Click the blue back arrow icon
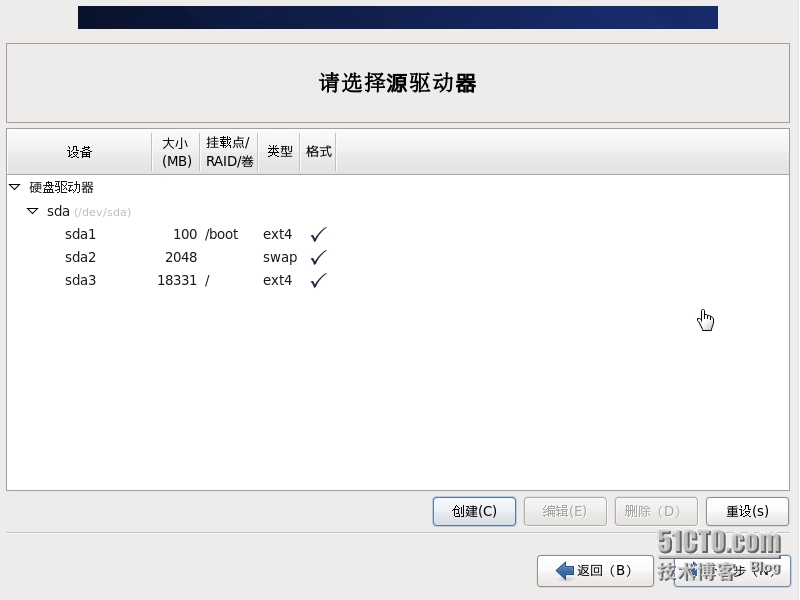Viewport: 800px width, 600px height. coord(565,570)
